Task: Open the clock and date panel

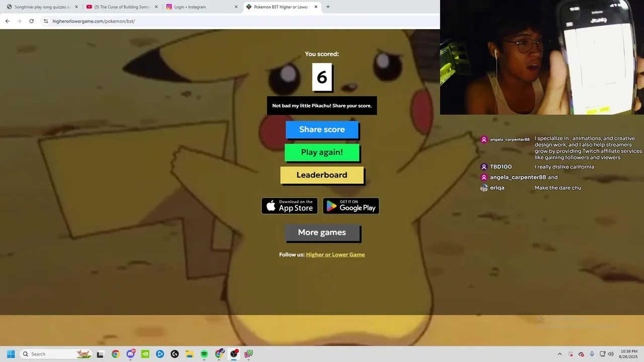Action: coord(629,354)
